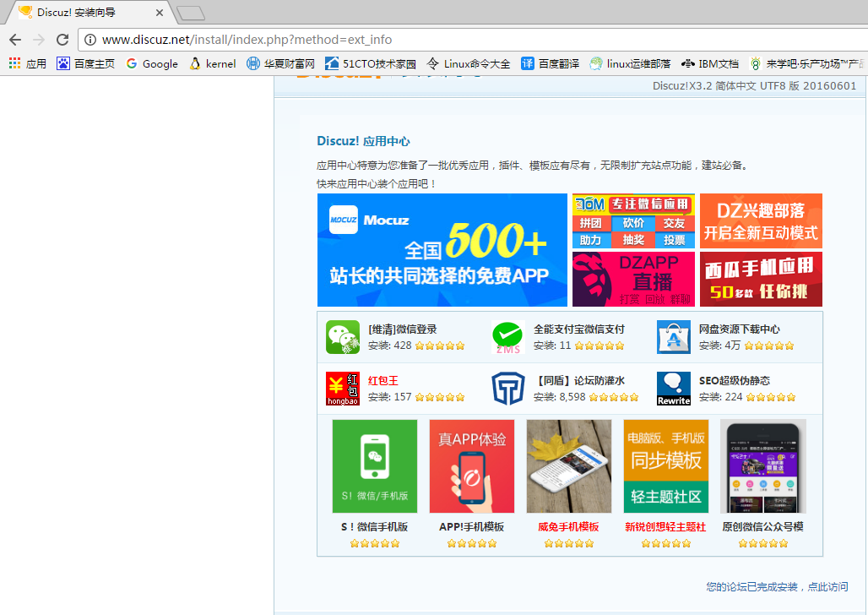Click the 安装: 4万 install count

click(719, 346)
